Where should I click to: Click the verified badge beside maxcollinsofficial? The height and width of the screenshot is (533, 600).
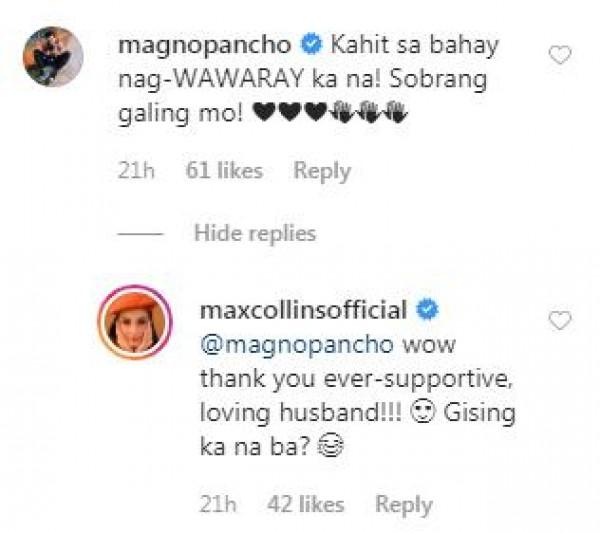[426, 310]
